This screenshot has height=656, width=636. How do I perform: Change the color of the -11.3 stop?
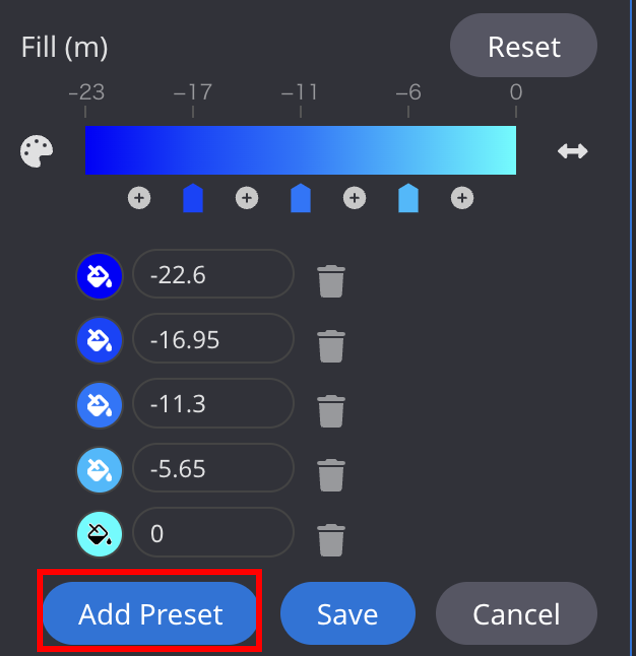click(x=99, y=405)
